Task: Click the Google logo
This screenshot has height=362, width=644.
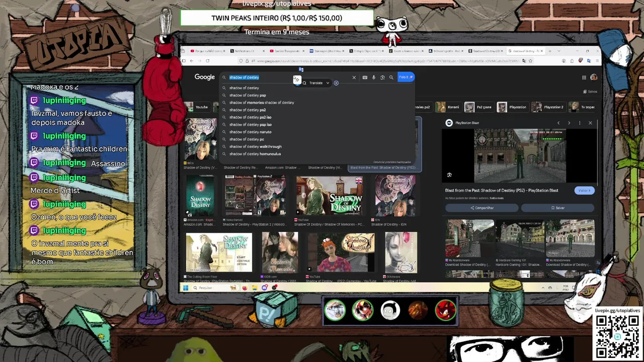Action: [x=205, y=77]
